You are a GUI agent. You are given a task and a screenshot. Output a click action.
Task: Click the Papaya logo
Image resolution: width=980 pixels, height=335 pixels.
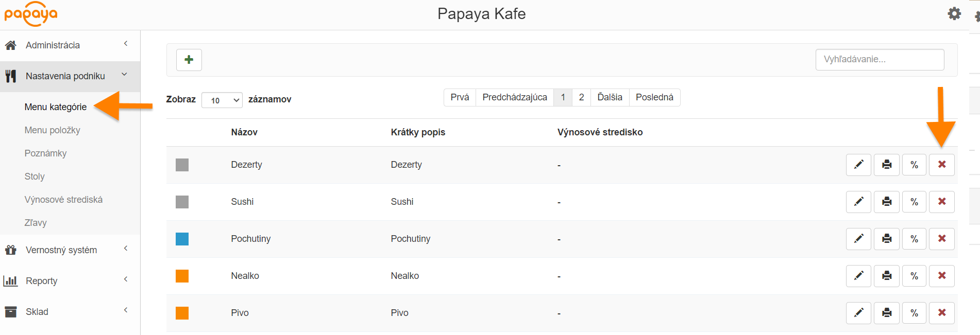point(31,14)
